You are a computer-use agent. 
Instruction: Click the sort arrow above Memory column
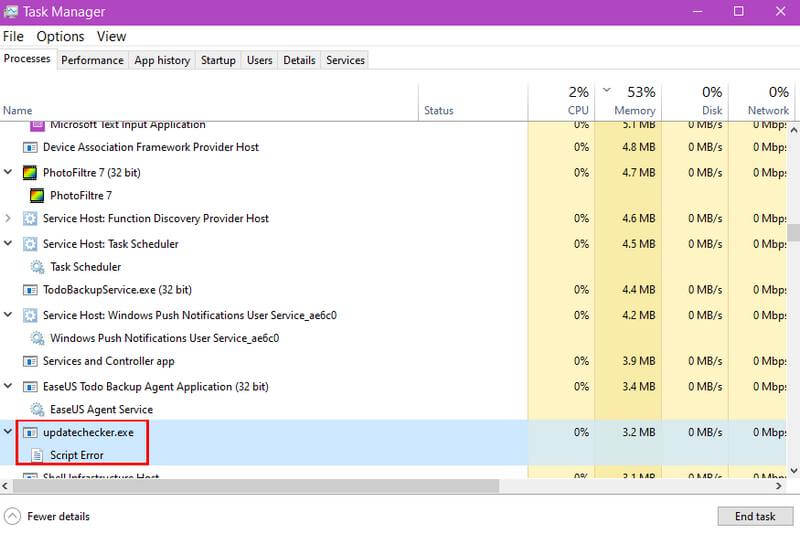click(x=607, y=90)
